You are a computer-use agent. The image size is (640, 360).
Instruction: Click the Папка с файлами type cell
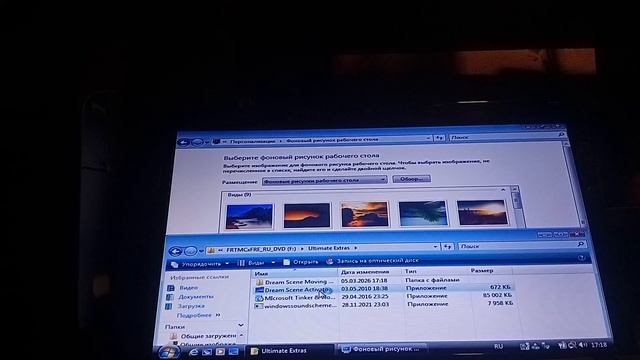[x=432, y=280]
